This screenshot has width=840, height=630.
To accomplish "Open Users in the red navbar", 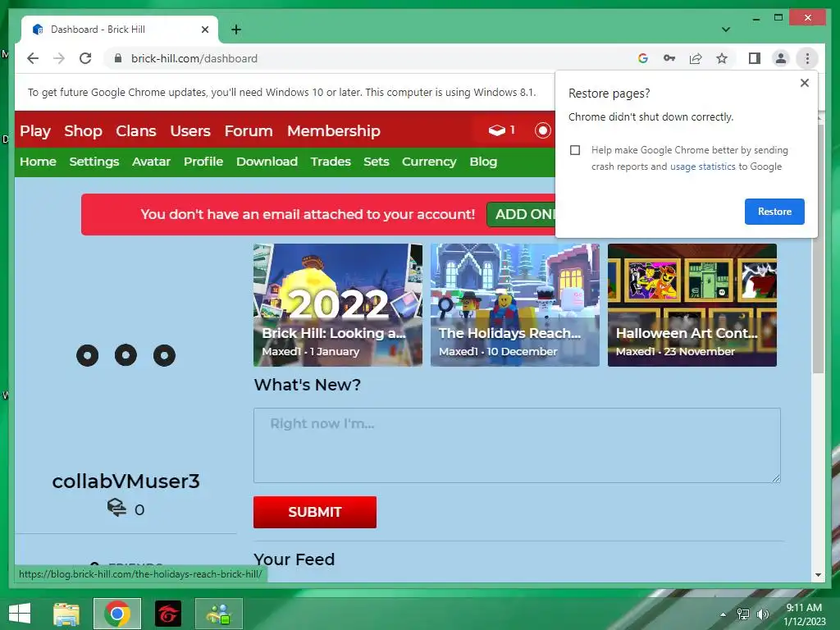I will (190, 130).
